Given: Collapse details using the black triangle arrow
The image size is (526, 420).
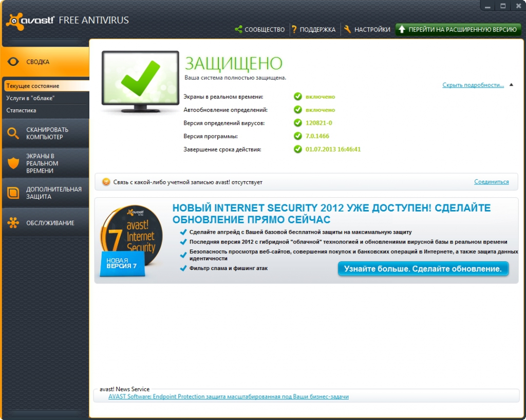Looking at the screenshot, I should (511, 85).
